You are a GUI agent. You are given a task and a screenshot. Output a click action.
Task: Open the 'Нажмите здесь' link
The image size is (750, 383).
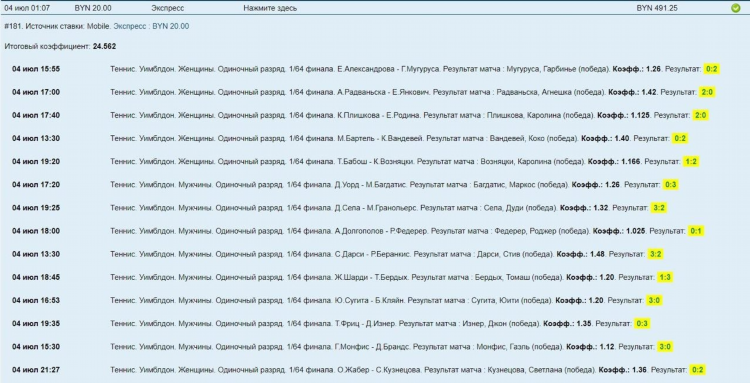click(270, 8)
